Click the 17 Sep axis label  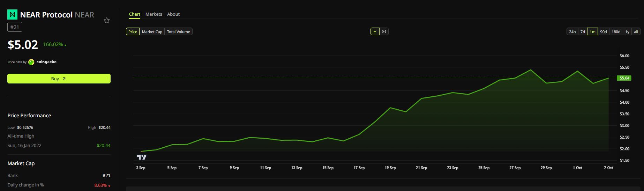coord(359,168)
